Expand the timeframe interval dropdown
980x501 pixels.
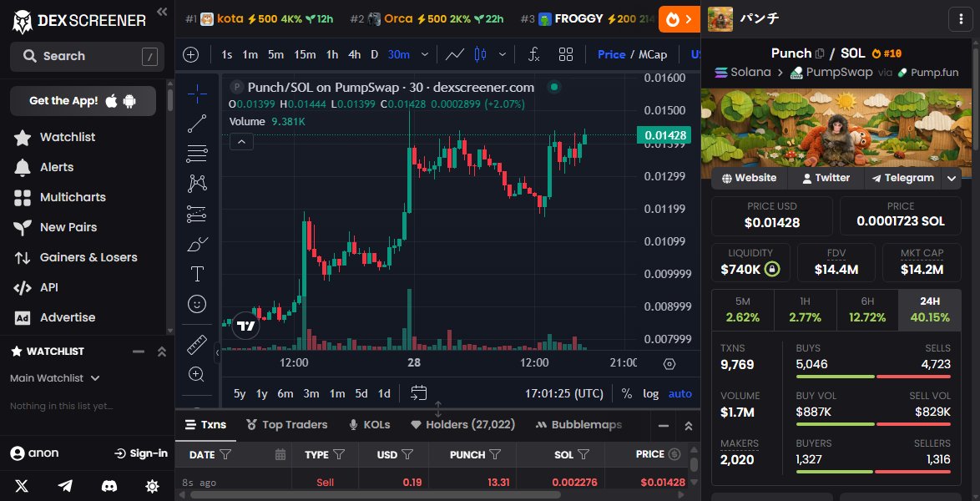coord(425,54)
